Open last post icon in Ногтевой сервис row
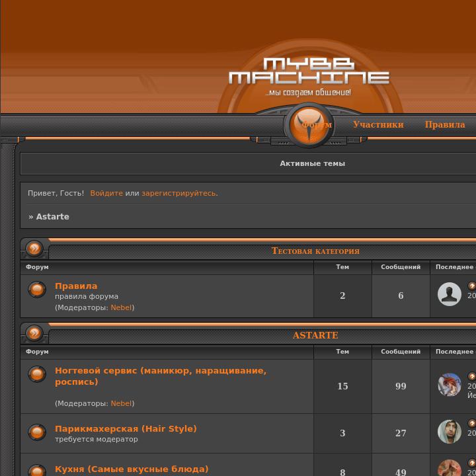The height and width of the screenshot is (476, 476). click(472, 376)
